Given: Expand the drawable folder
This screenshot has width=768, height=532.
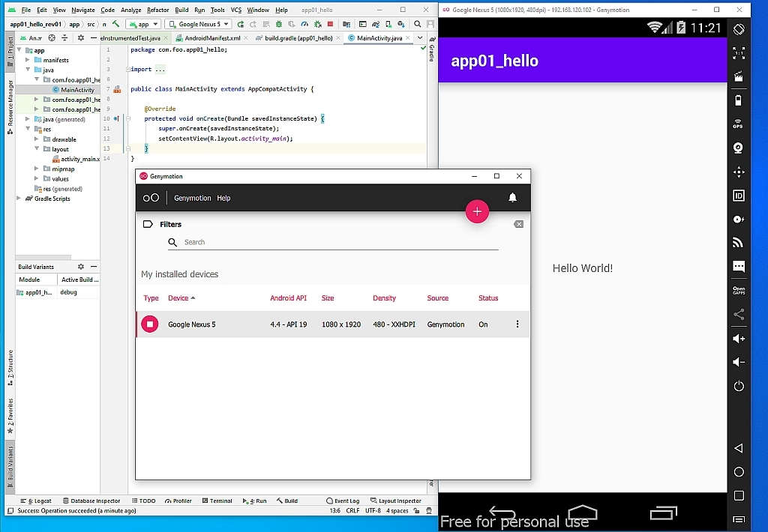Looking at the screenshot, I should pyautogui.click(x=36, y=139).
